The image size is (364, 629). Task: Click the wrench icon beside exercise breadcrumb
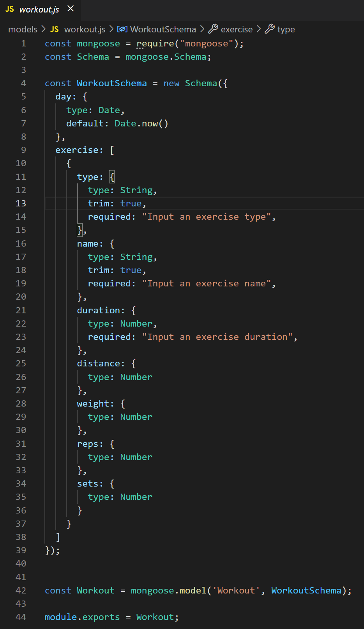(213, 28)
